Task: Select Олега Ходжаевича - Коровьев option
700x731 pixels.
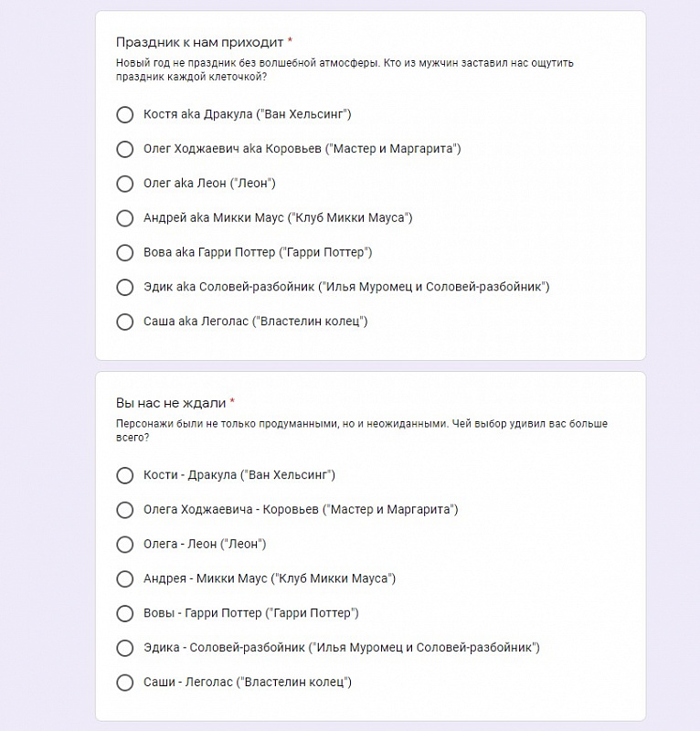Action: (x=124, y=510)
